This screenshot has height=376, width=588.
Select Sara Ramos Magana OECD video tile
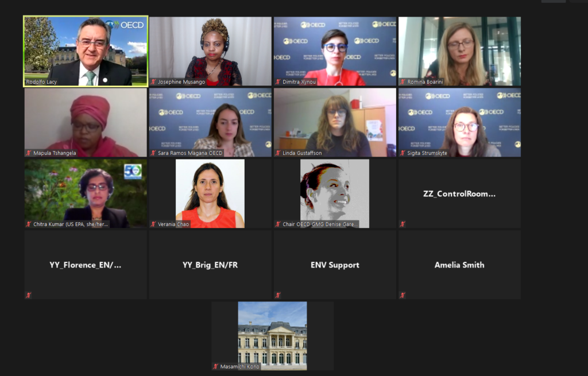click(210, 122)
